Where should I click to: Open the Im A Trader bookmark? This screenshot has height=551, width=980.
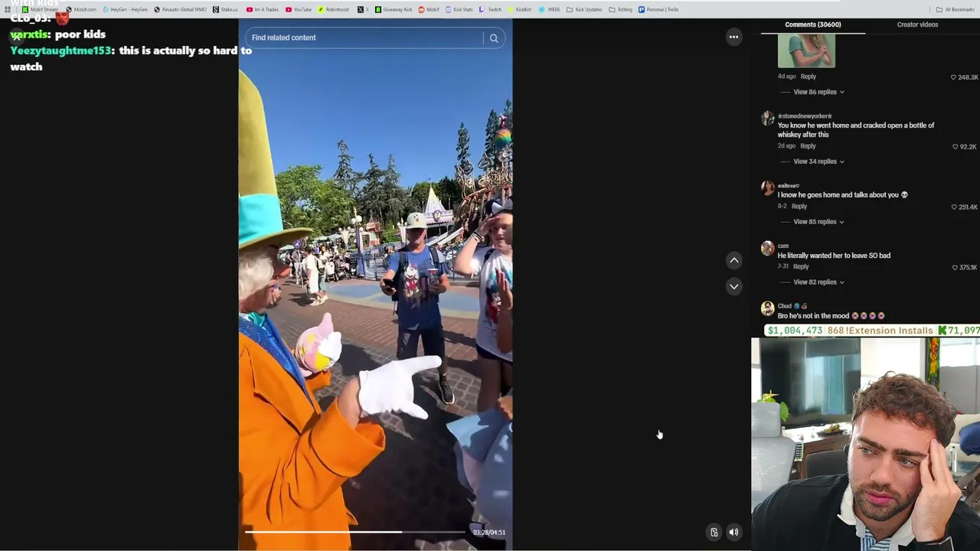[263, 9]
